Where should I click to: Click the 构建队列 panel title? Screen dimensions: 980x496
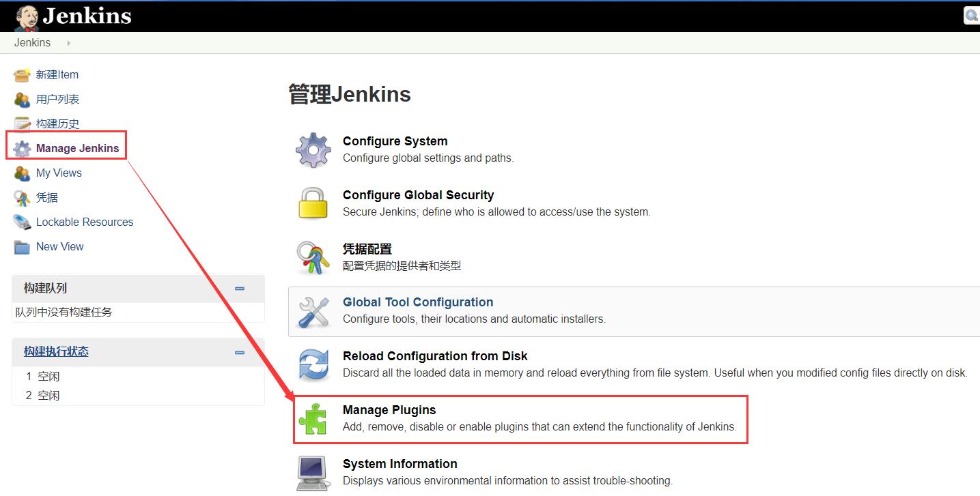(45, 288)
